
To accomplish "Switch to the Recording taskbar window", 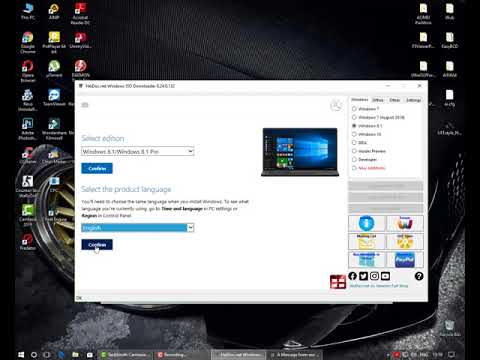I will 180,355.
